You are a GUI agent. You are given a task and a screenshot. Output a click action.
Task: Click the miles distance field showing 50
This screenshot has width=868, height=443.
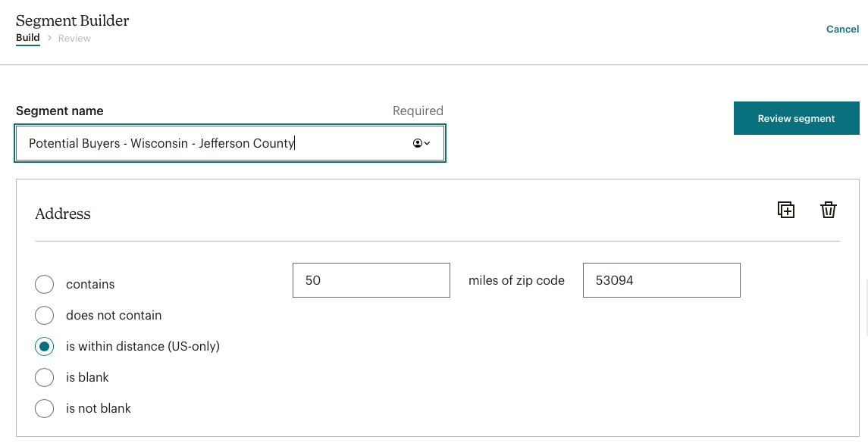(371, 280)
